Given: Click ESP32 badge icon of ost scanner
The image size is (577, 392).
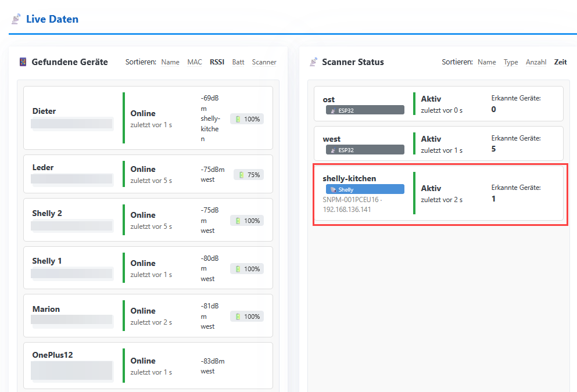Looking at the screenshot, I should (333, 110).
